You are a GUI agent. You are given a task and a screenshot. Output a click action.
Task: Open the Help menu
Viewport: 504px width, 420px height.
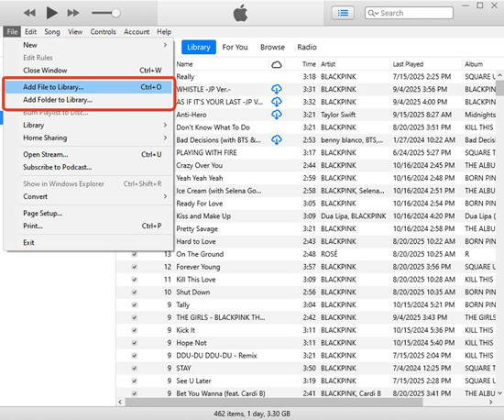coord(164,32)
